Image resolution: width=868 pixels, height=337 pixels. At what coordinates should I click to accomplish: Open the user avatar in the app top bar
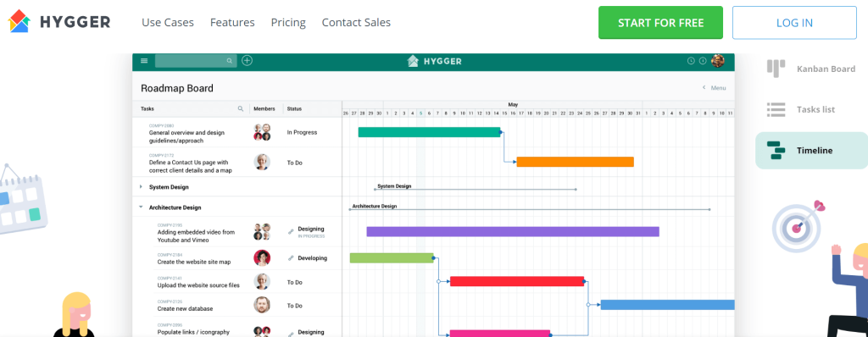718,61
